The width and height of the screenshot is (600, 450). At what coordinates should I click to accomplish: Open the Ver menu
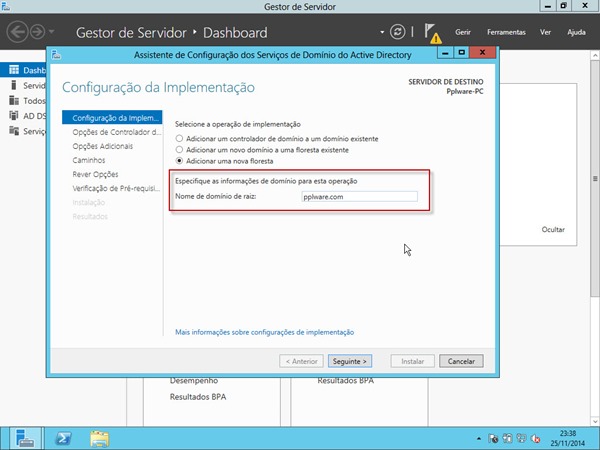[545, 32]
